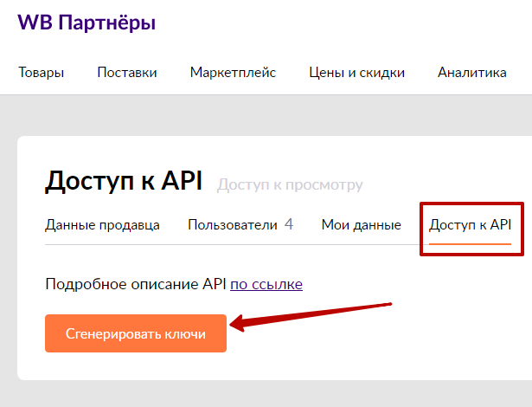
Task: Click the Доступ к API page heading
Action: coord(124,181)
